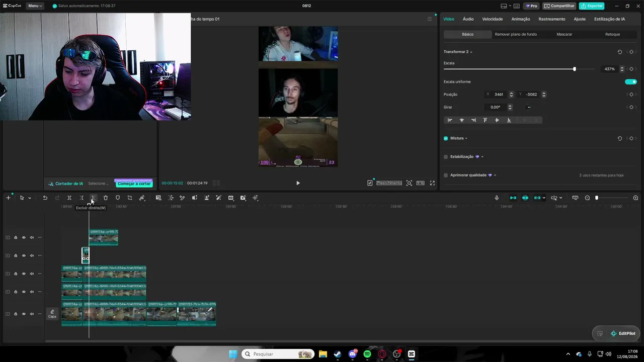Increase Escala value stepper

point(622,67)
